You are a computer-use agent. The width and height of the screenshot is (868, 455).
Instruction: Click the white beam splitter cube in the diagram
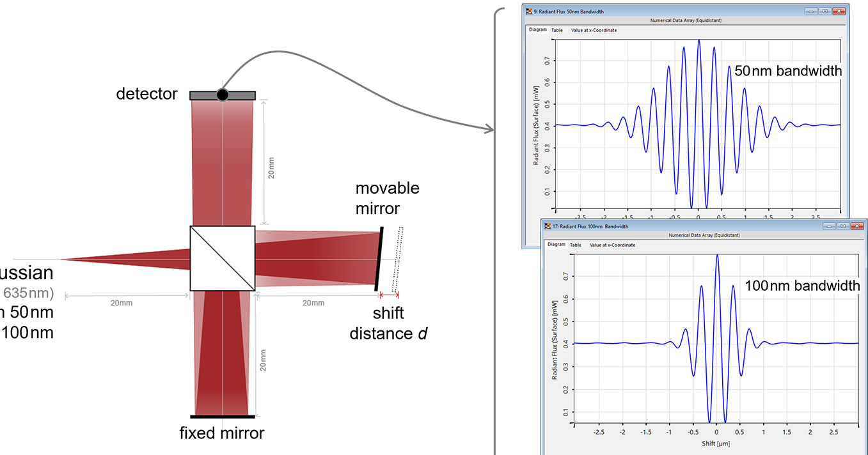tap(223, 258)
